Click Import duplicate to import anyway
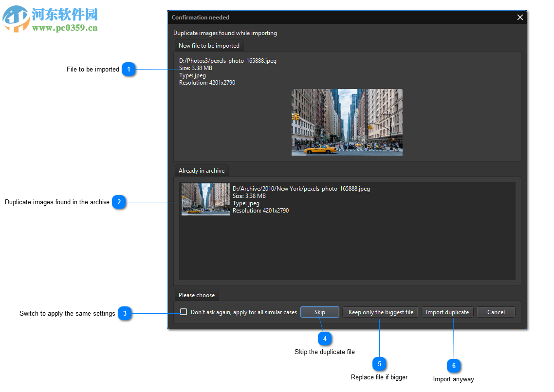The height and width of the screenshot is (392, 554). pyautogui.click(x=447, y=312)
